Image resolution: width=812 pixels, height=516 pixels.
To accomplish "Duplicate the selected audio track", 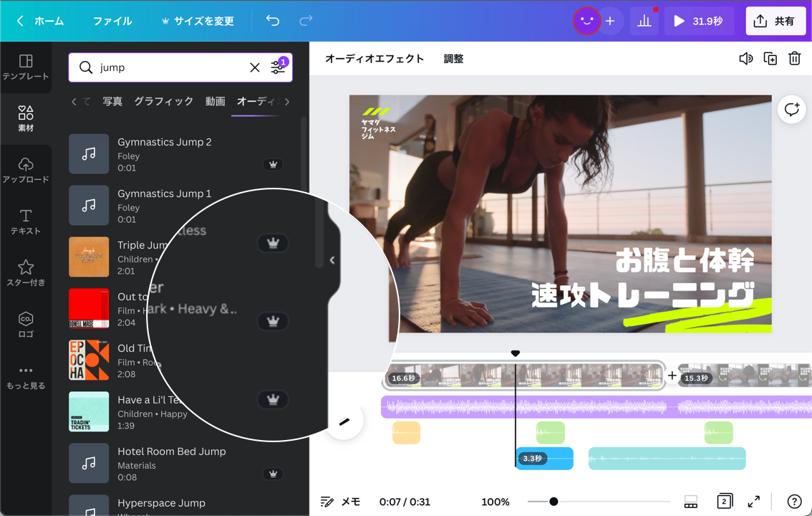I will [770, 59].
